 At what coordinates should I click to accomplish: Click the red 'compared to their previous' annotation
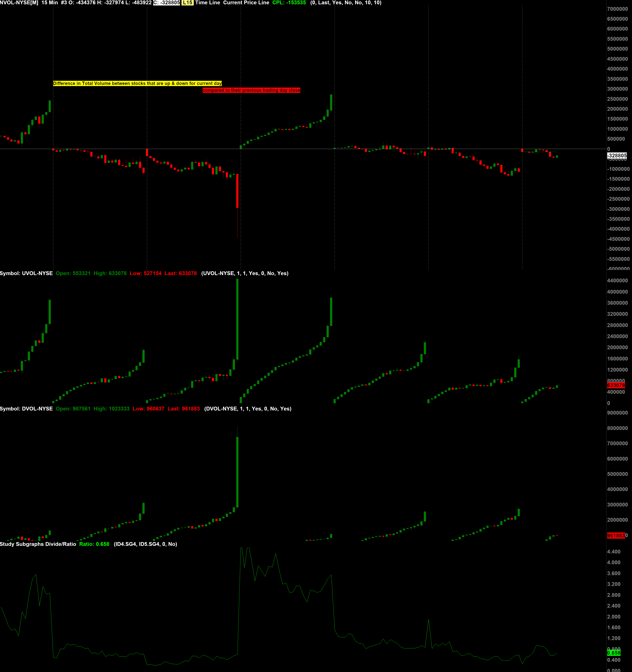(251, 90)
